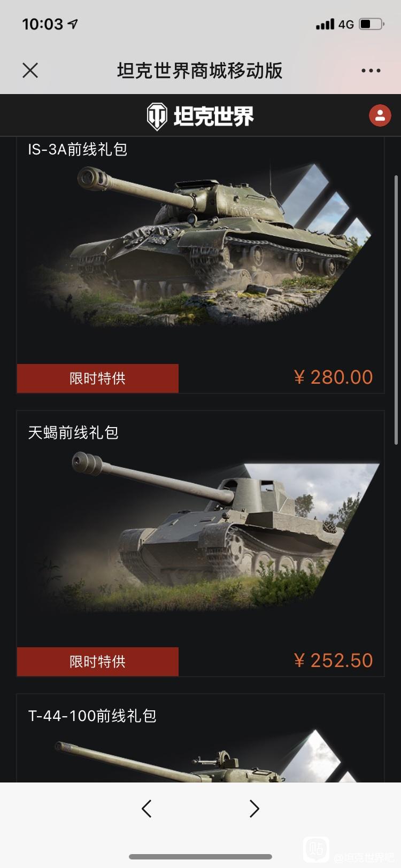Select 限时特供 button on 天蝎 bundle
The image size is (401, 868).
[98, 662]
